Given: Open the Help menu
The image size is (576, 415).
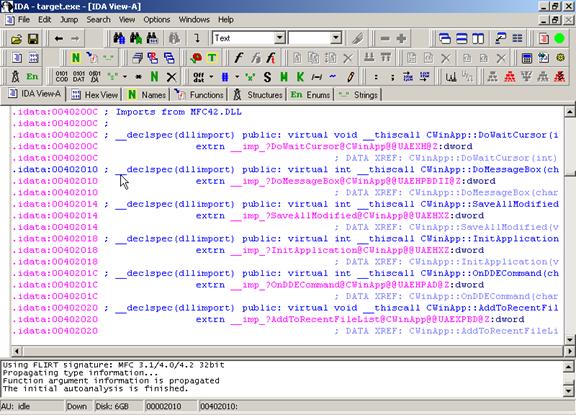Looking at the screenshot, I should [x=226, y=19].
